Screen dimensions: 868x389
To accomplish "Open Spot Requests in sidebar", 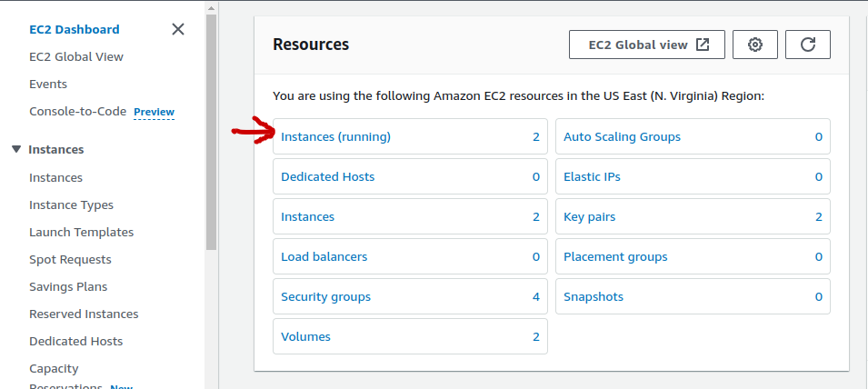I will (70, 260).
